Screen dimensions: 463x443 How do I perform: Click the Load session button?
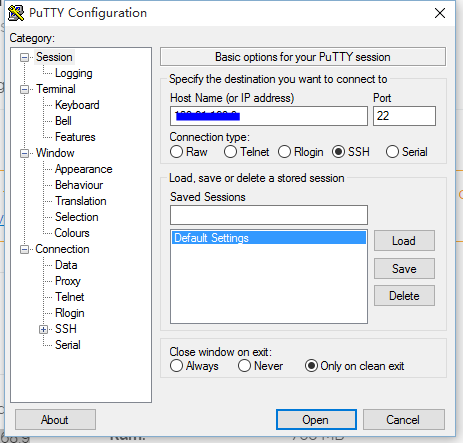[x=404, y=241]
